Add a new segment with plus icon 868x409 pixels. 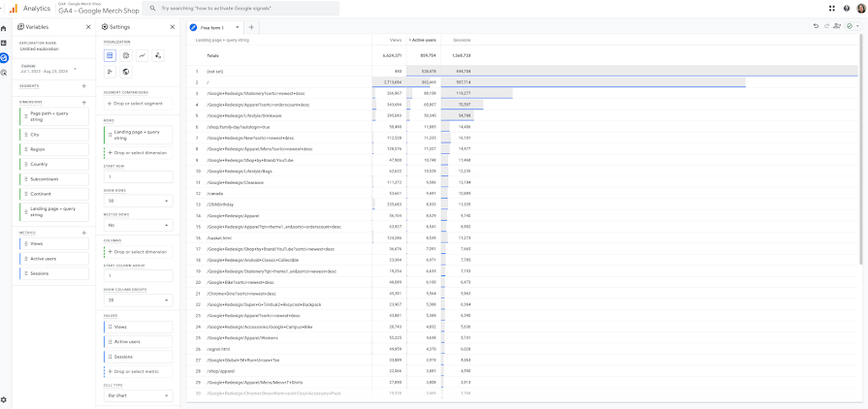84,86
